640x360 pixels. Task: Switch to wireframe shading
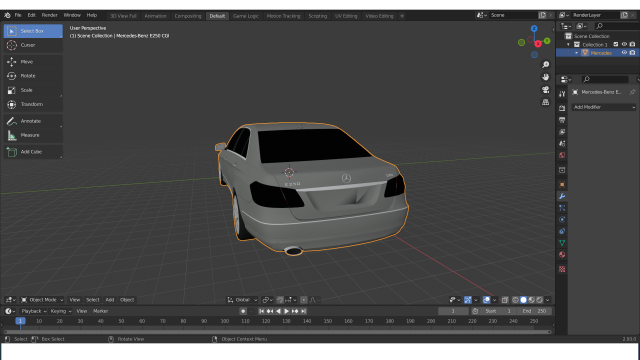pyautogui.click(x=516, y=300)
